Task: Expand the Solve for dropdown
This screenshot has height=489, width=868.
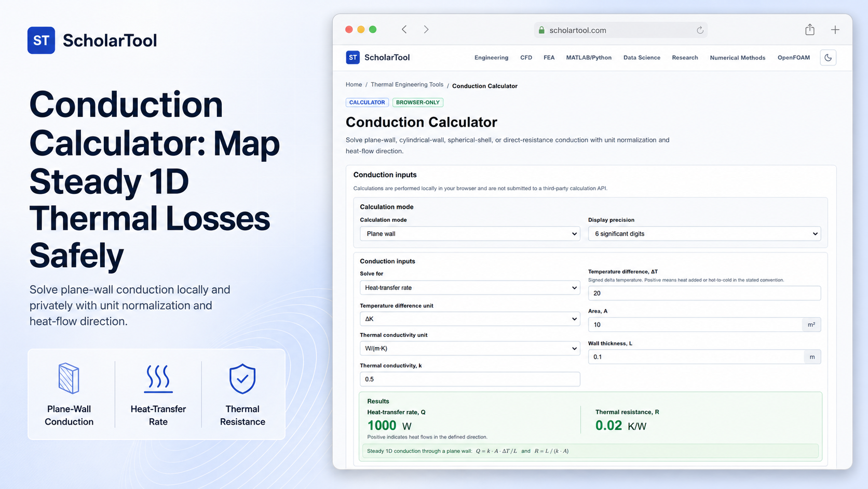Action: tap(470, 288)
